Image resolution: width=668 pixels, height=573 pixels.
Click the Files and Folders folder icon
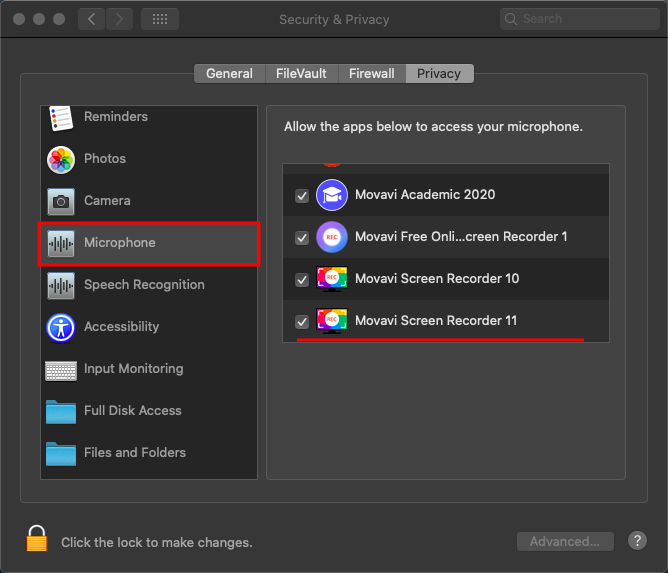61,454
